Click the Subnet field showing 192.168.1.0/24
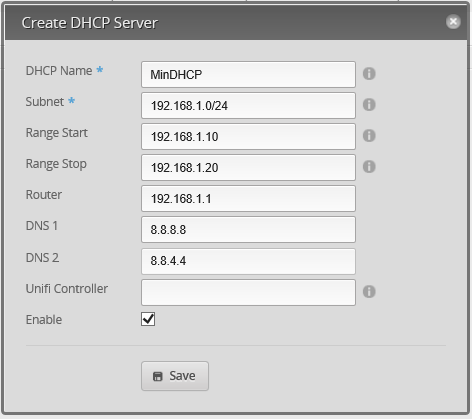472x419 pixels. 248,106
